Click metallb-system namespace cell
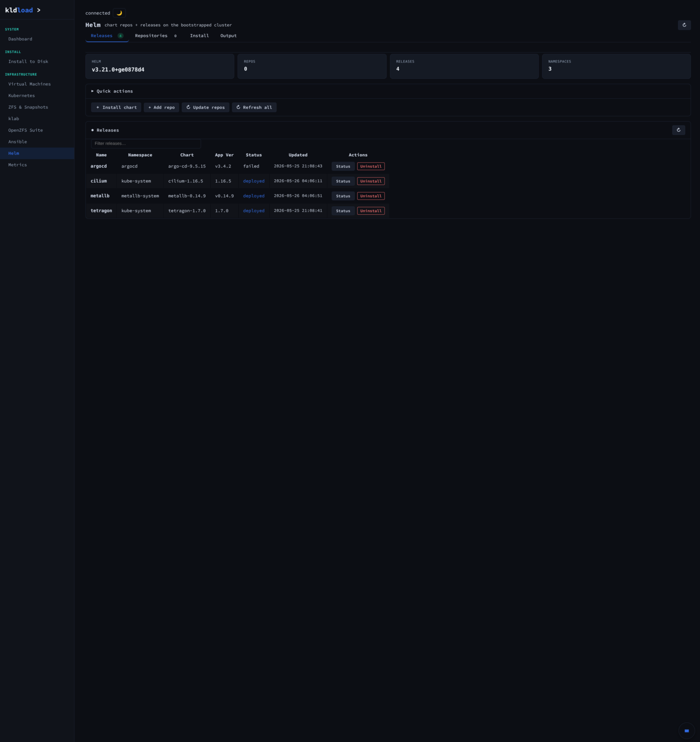Viewport: 700px width, 742px height. point(140,196)
